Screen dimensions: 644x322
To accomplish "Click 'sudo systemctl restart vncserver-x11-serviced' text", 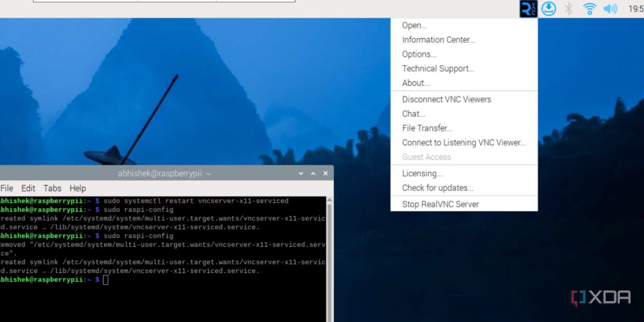I will 196,201.
